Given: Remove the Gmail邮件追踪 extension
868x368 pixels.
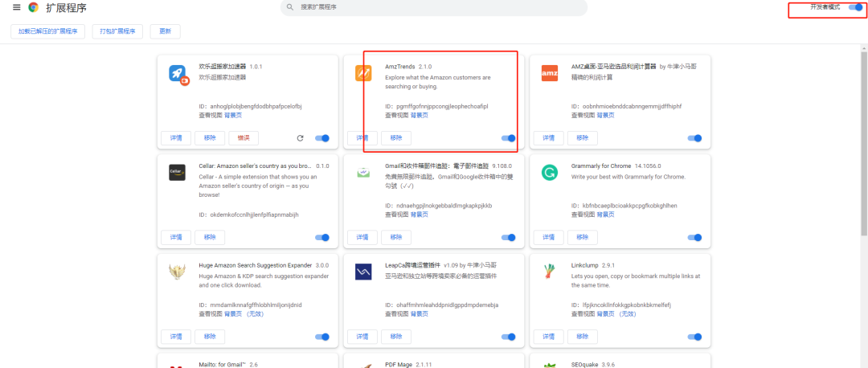Looking at the screenshot, I should point(395,237).
